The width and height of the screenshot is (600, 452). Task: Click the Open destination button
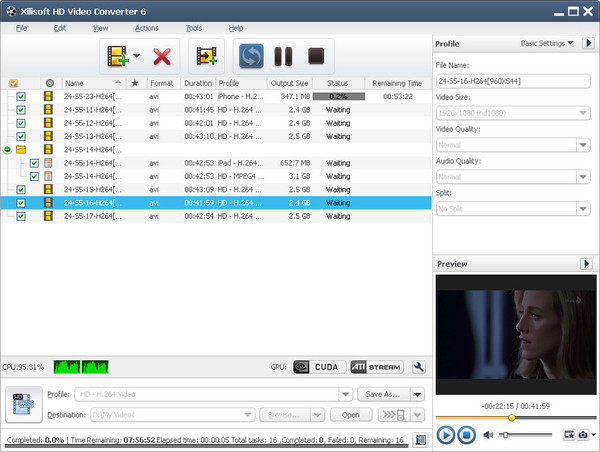click(x=351, y=415)
